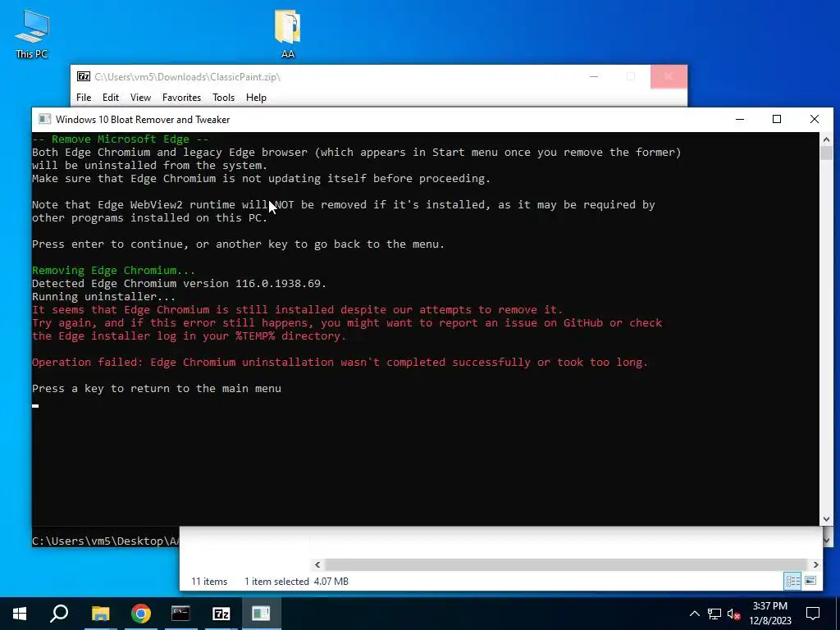Screen dimensions: 840x630
Task: Close the 7-Zip ClassicPaint.zip window
Action: (x=669, y=76)
